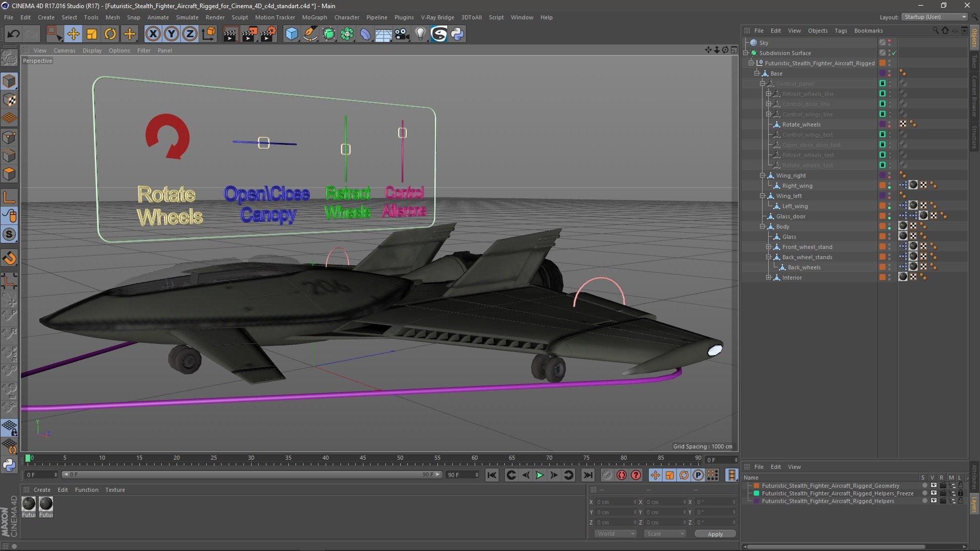The width and height of the screenshot is (980, 551).
Task: Add a camera object
Action: tap(402, 34)
